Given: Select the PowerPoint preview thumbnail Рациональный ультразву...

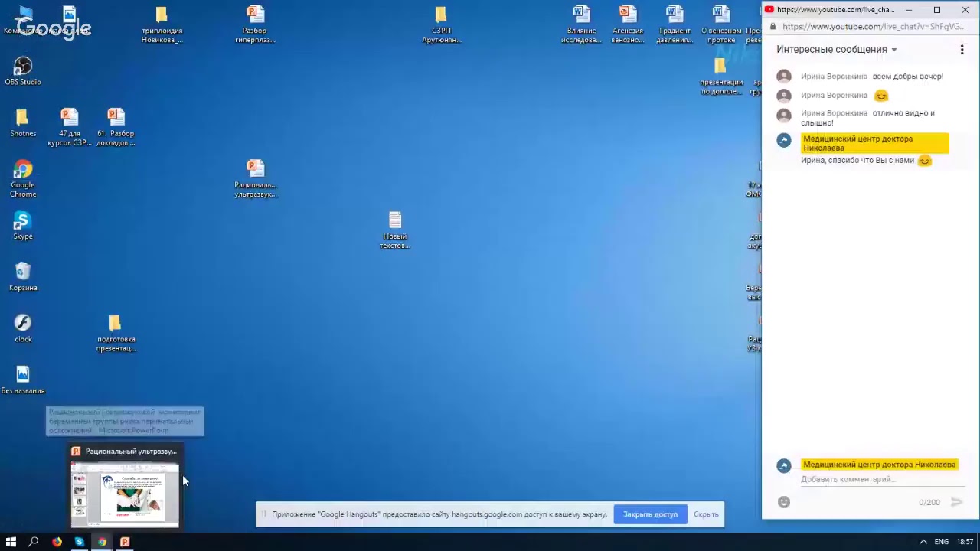Looking at the screenshot, I should 126,486.
